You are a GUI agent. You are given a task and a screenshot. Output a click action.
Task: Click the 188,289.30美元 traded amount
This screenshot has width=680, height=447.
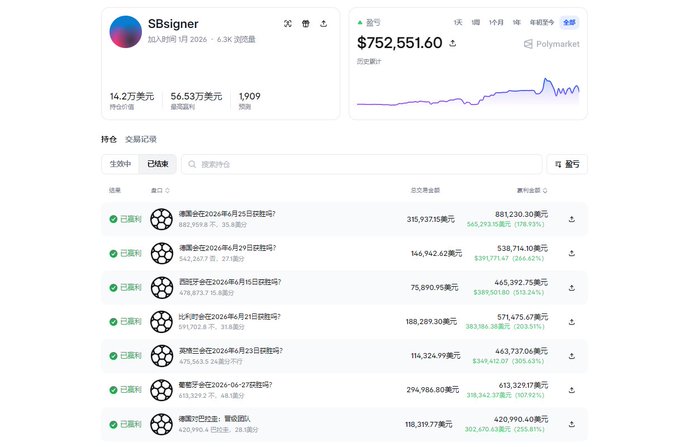(x=431, y=322)
